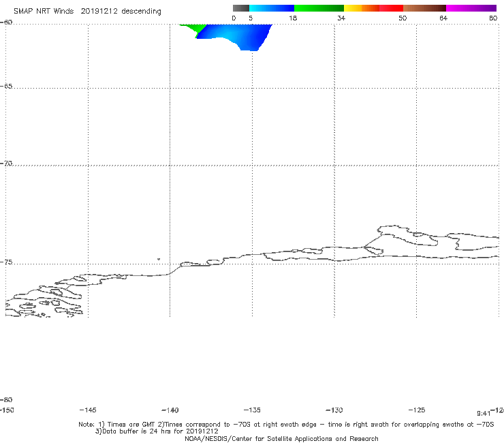This screenshot has height=443, width=504.
Task: Click the yellow-orange segment of the color scale
Action: click(362, 8)
